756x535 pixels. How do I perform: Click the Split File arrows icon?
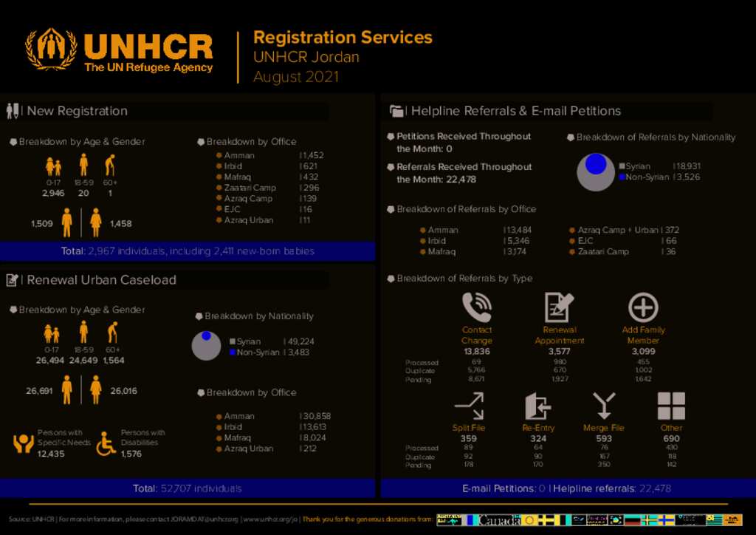pyautogui.click(x=469, y=406)
